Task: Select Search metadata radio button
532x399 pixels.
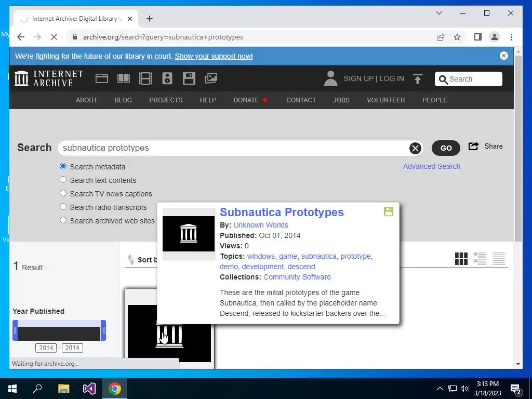Action: pos(63,166)
